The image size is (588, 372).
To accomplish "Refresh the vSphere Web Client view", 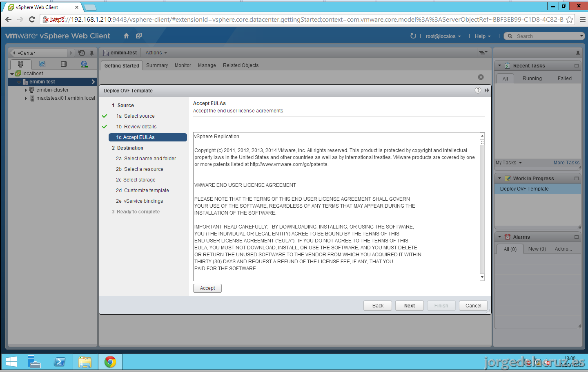I will [413, 36].
